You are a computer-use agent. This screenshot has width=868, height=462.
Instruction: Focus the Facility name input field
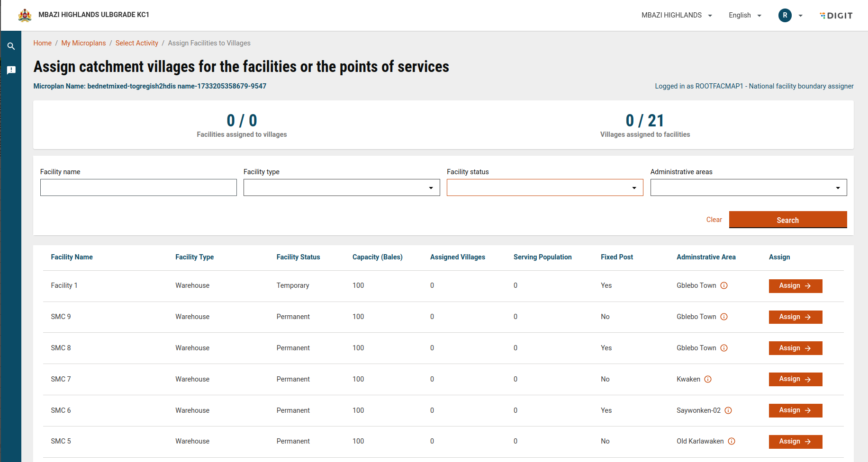pyautogui.click(x=138, y=187)
